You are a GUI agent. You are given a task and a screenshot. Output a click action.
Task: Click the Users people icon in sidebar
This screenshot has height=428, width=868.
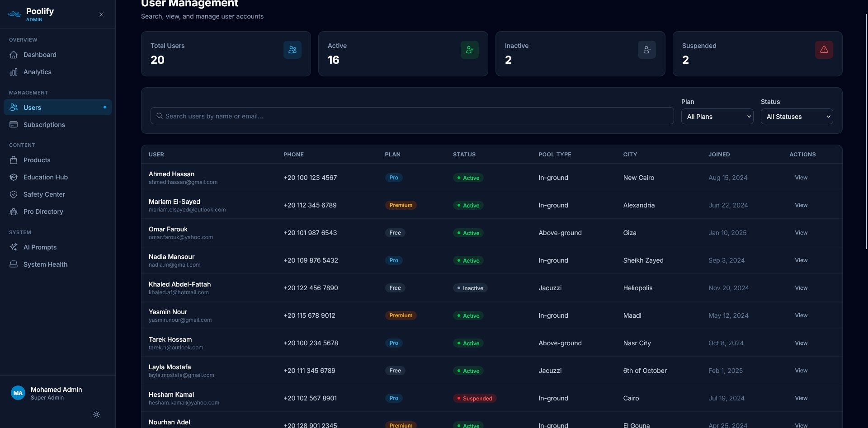(14, 107)
